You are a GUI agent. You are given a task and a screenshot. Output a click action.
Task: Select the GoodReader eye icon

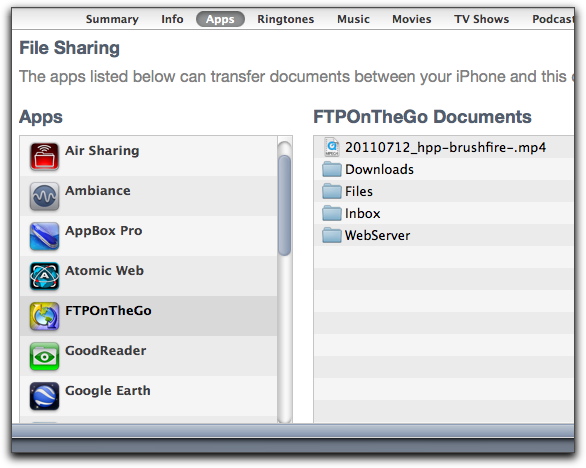tap(44, 356)
